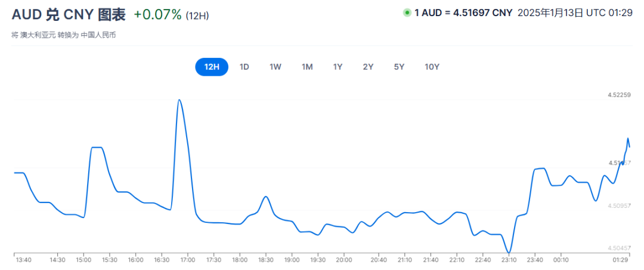Image resolution: width=644 pixels, height=270 pixels.
Task: Click the 1 AUD = 4.51697 CNY rate
Action: coord(463,13)
